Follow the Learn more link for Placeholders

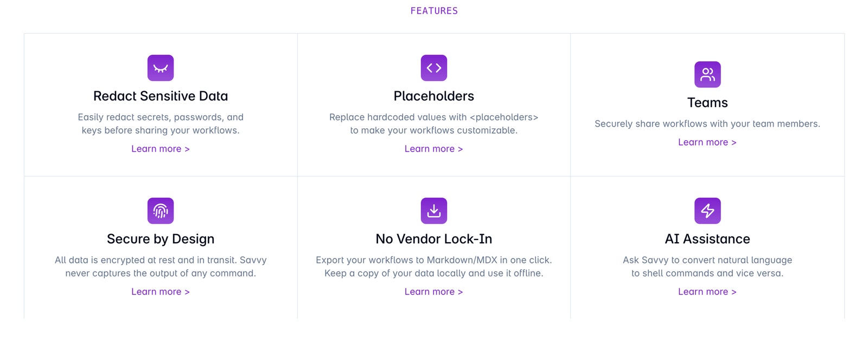(433, 149)
